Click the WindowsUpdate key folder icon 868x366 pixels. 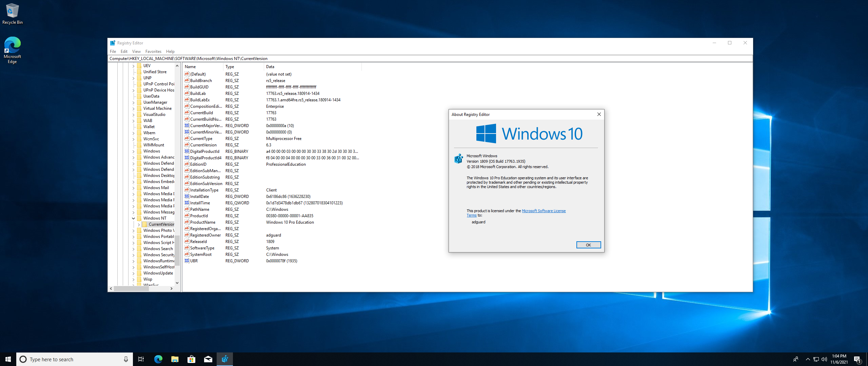pos(139,273)
